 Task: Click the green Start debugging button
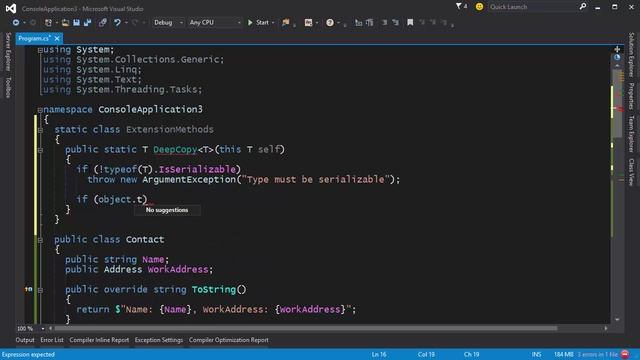(x=258, y=22)
